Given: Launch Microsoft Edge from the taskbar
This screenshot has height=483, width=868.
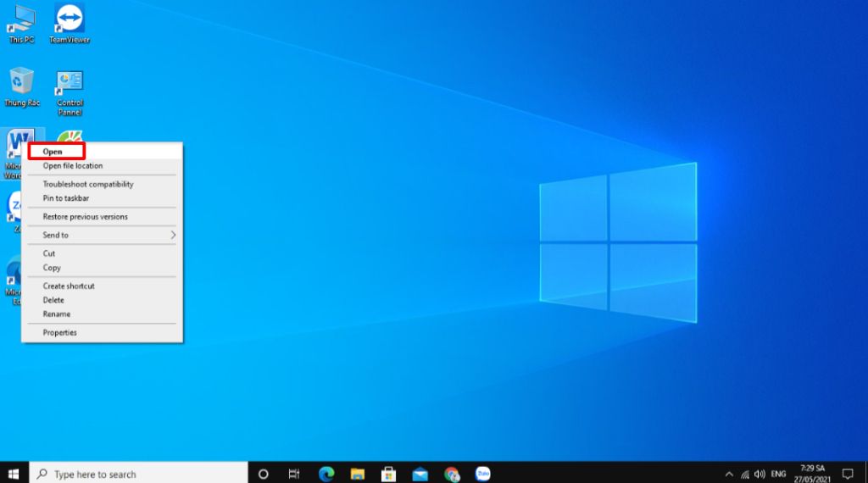Looking at the screenshot, I should [326, 474].
